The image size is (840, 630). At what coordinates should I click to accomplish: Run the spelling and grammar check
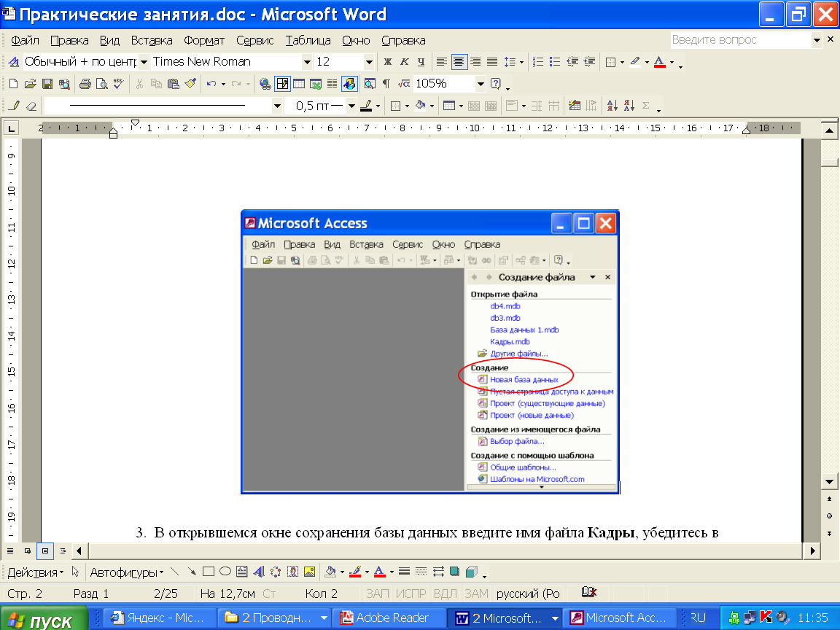pos(118,84)
